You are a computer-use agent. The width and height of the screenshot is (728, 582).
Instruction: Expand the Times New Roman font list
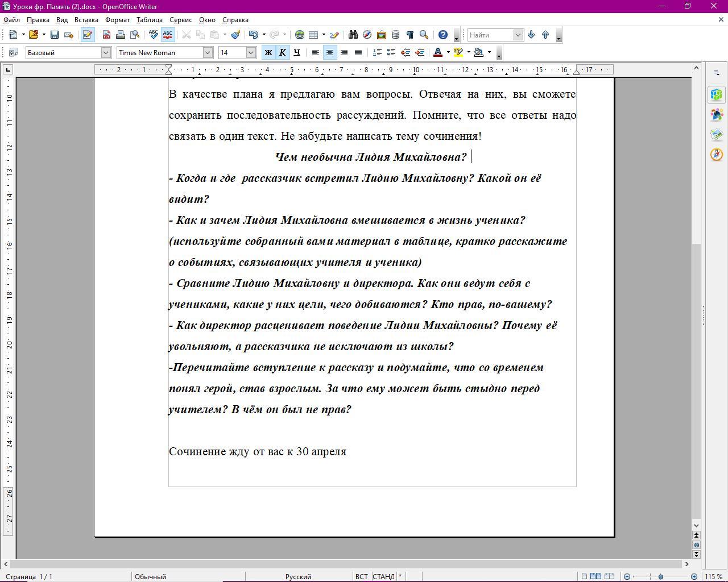[x=208, y=52]
